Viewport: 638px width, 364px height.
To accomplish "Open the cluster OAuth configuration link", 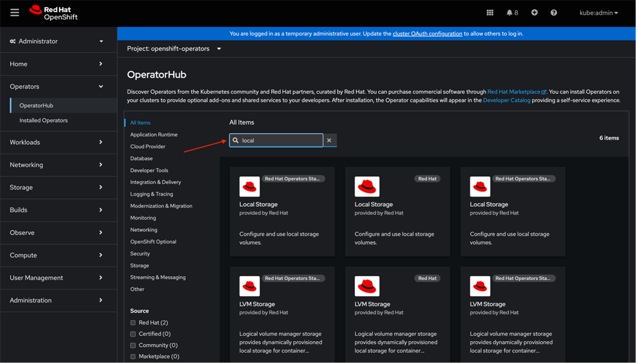I will (427, 33).
